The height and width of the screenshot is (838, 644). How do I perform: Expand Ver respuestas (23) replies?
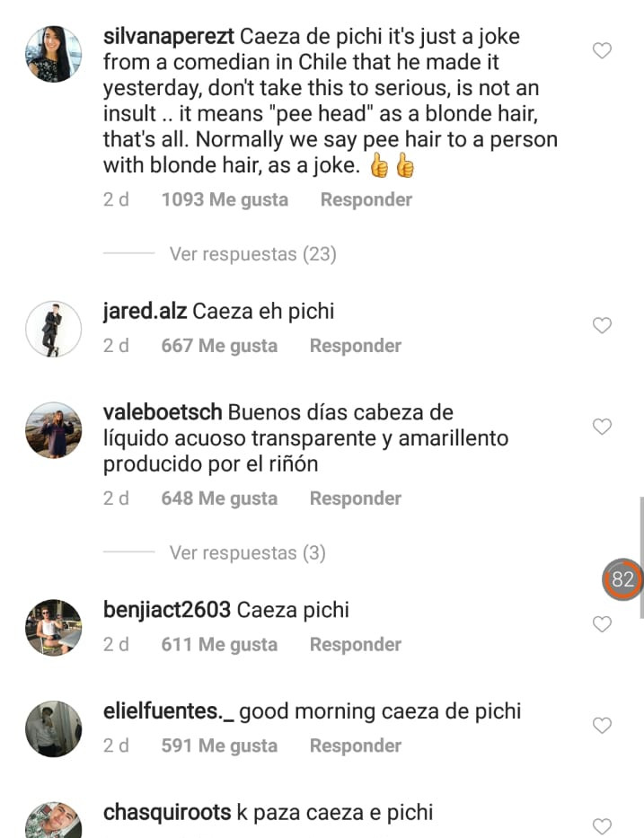(252, 254)
